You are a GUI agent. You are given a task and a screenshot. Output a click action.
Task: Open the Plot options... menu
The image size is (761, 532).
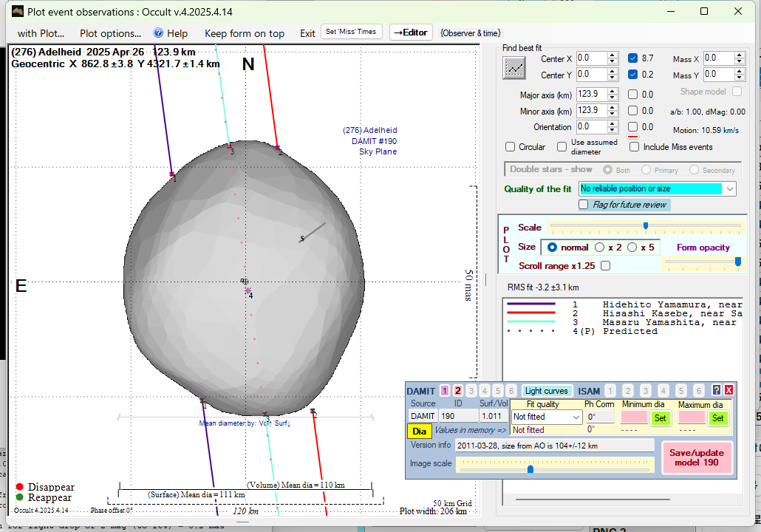coord(110,33)
